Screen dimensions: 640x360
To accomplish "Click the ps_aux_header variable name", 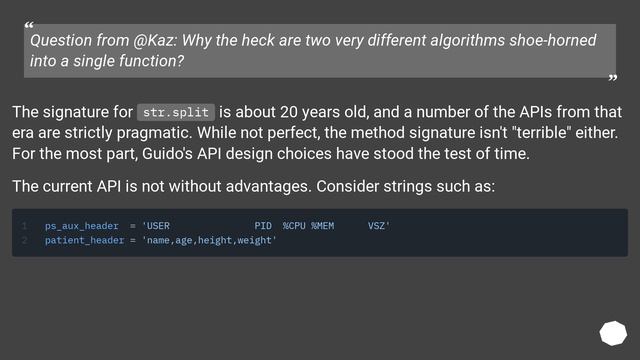I will 82,226.
